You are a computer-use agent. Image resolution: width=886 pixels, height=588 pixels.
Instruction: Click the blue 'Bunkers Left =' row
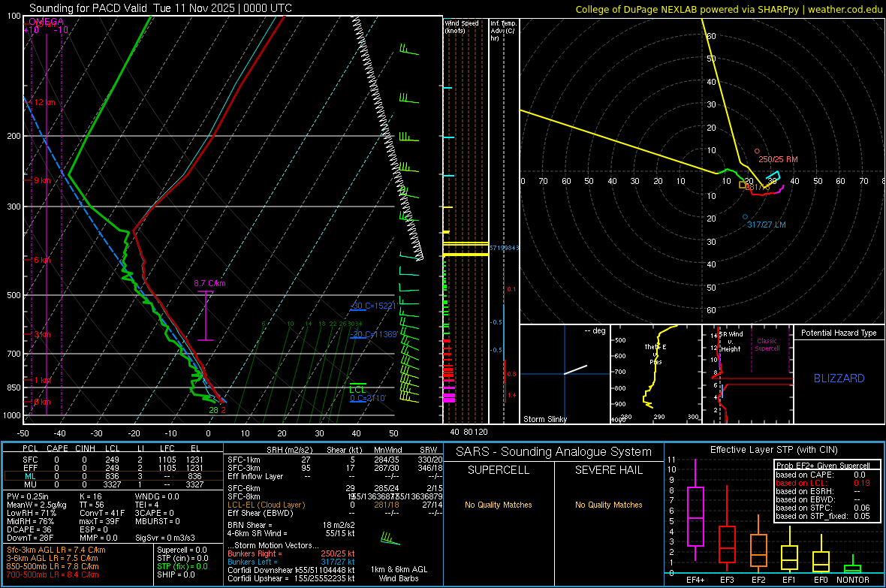[291, 562]
